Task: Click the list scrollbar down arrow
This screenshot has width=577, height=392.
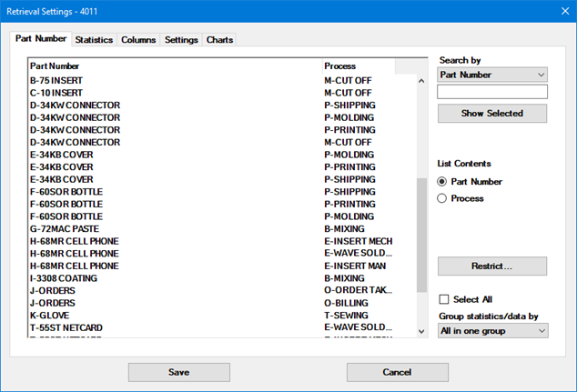Action: pos(421,332)
